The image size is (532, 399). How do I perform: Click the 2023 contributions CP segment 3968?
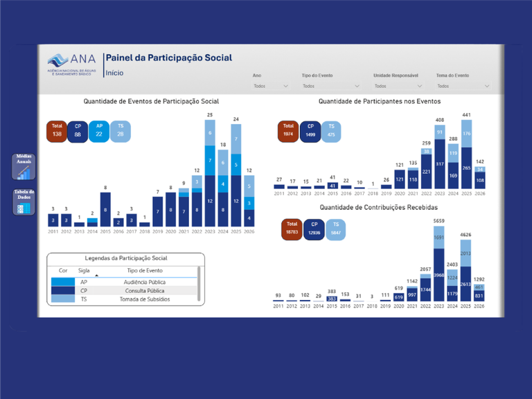[x=438, y=275]
